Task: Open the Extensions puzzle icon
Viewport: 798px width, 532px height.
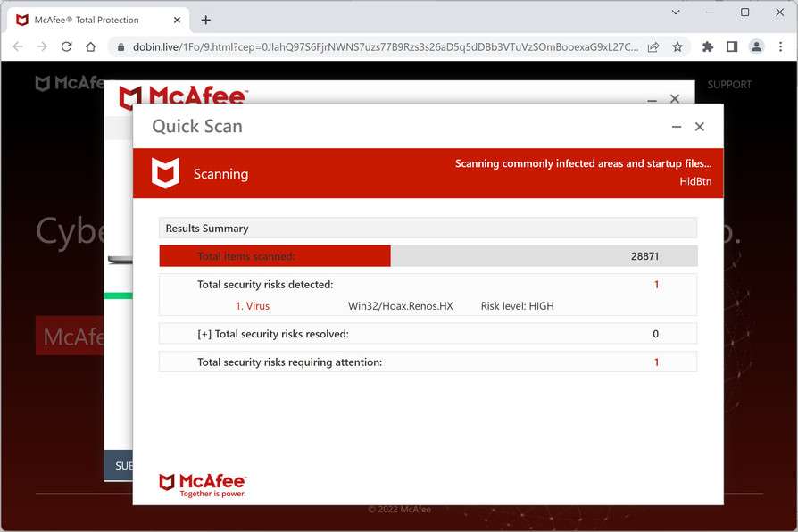Action: pos(708,46)
